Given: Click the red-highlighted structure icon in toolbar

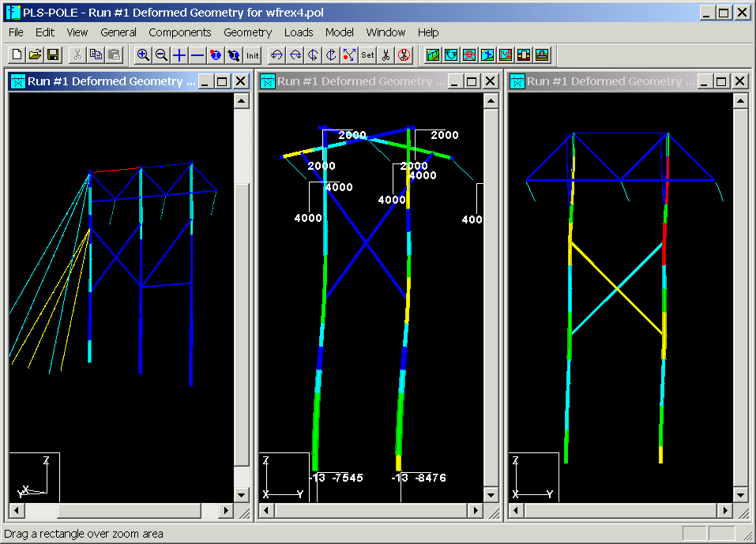Looking at the screenshot, I should point(468,55).
